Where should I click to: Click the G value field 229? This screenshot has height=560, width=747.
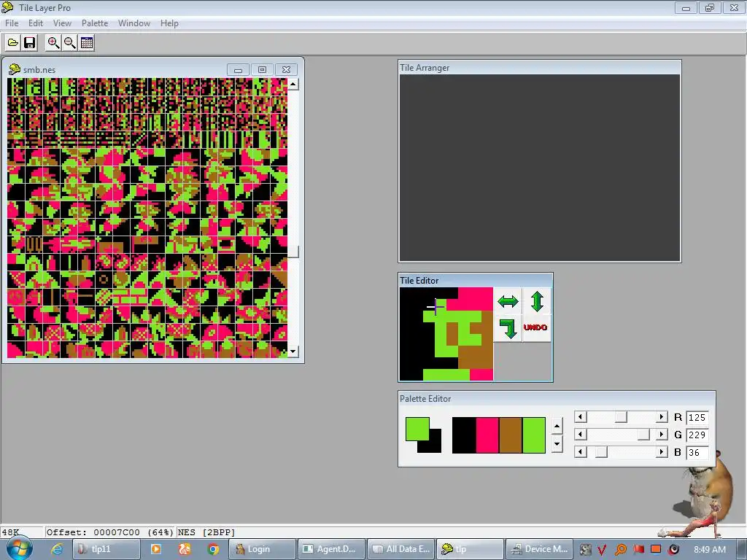coord(697,435)
